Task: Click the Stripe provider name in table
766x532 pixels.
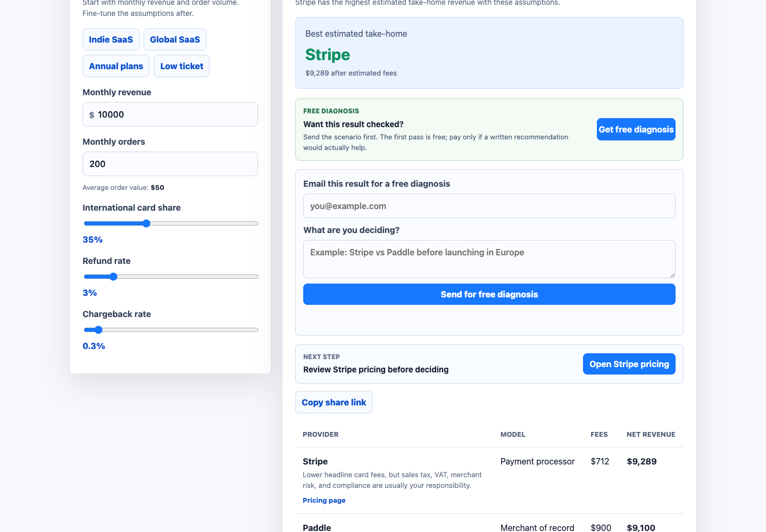Action: click(315, 461)
